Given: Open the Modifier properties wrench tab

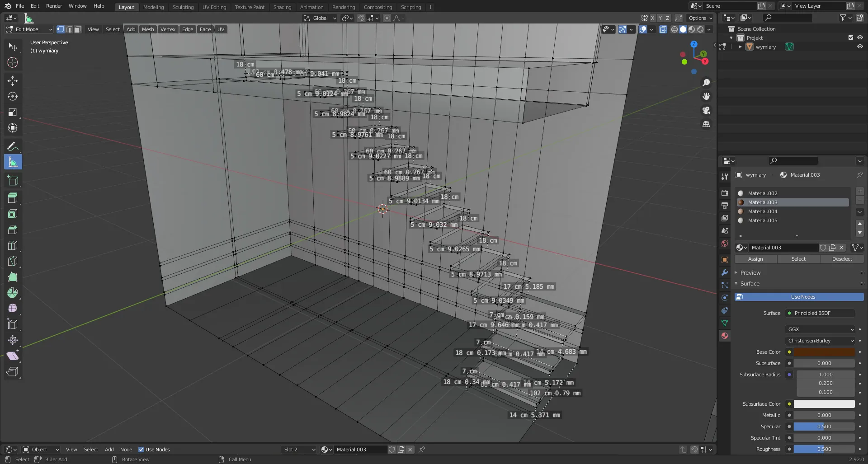Looking at the screenshot, I should (x=725, y=272).
